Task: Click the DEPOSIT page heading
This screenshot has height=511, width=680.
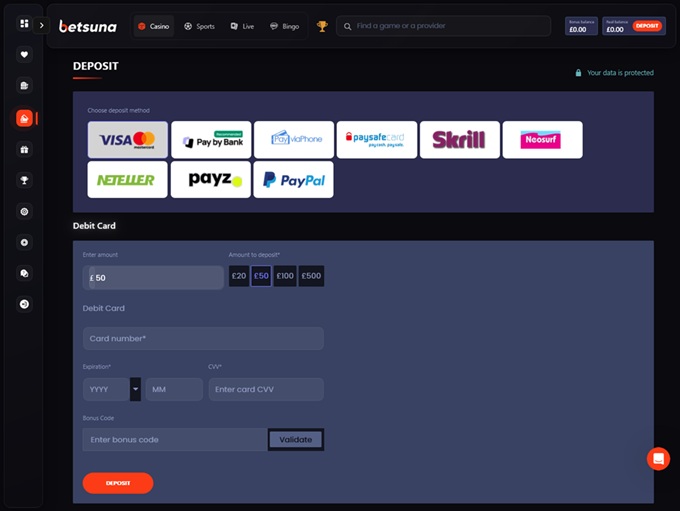Action: tap(95, 66)
